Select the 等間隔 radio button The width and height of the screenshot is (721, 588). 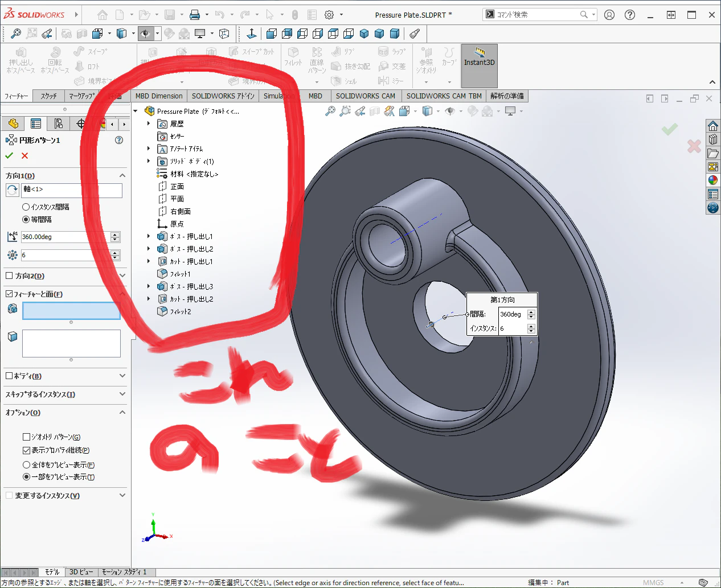[26, 220]
